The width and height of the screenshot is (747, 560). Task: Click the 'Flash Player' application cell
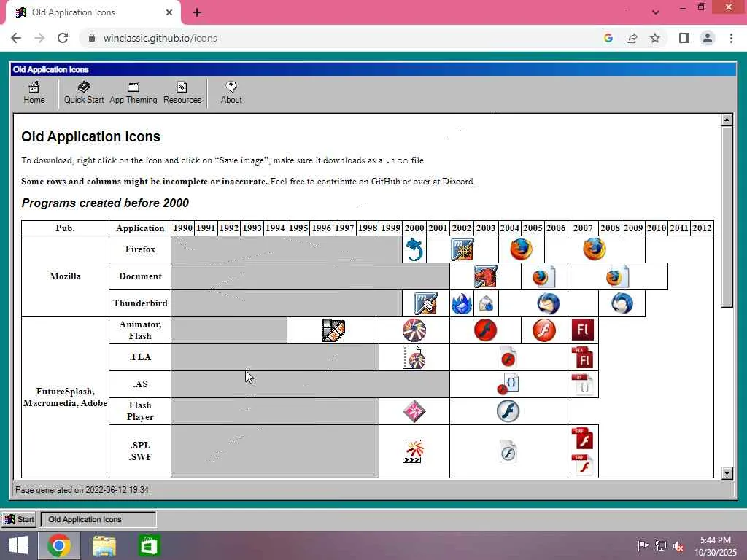coord(140,411)
